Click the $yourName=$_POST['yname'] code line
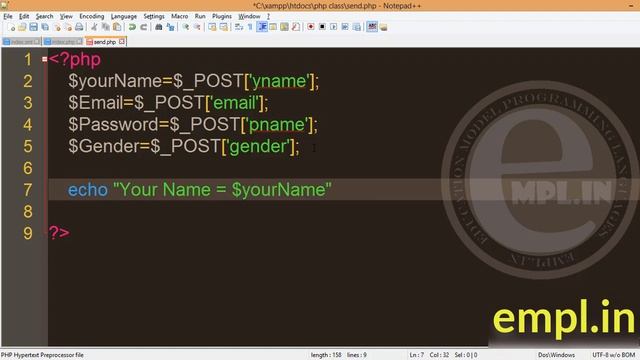 [193, 81]
